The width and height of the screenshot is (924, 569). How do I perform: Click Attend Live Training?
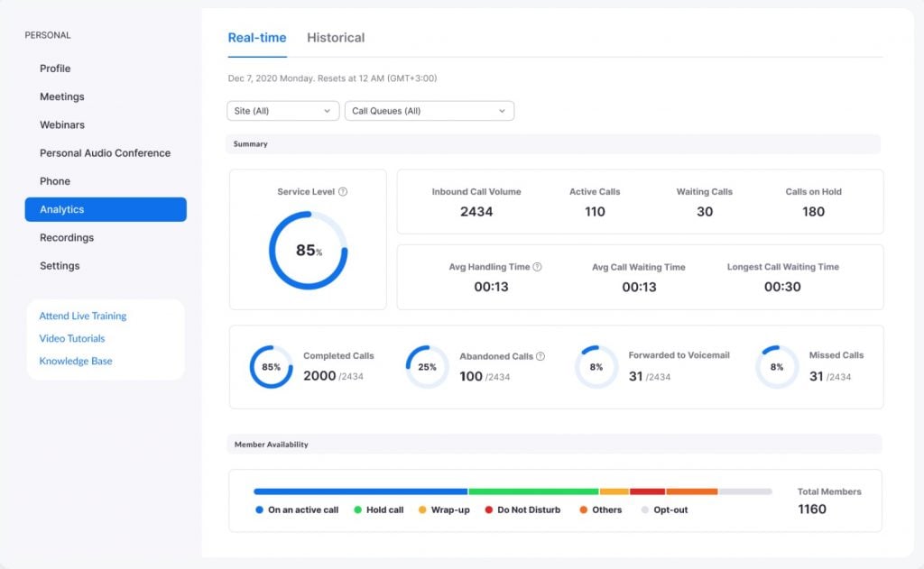82,316
